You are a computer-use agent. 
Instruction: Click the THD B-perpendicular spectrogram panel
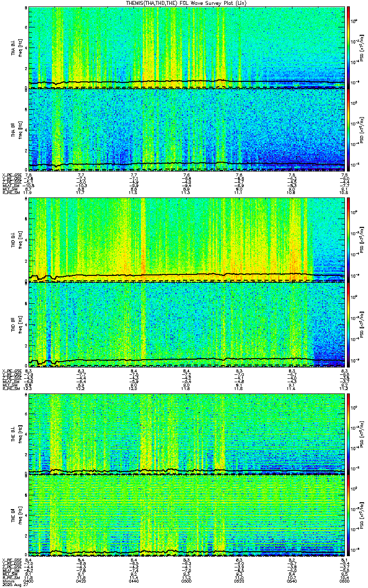coord(186,241)
